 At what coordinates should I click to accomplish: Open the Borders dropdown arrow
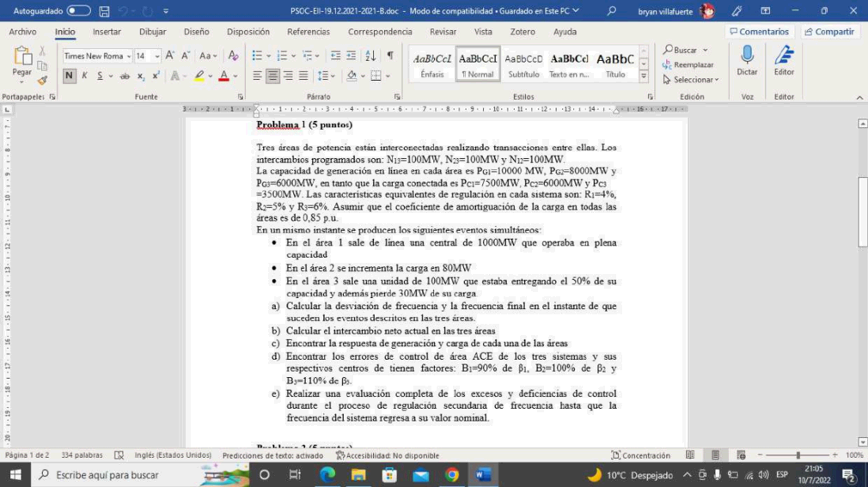pyautogui.click(x=388, y=76)
